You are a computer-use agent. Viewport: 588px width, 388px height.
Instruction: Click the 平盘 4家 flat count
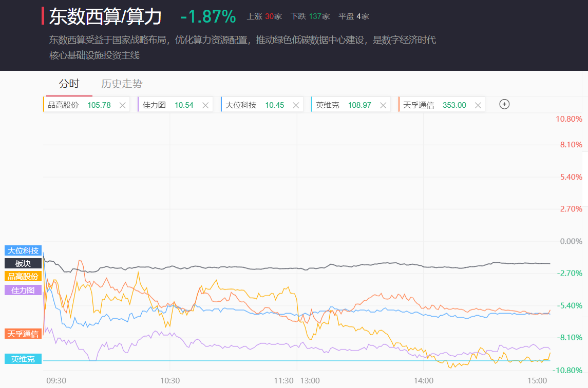353,16
